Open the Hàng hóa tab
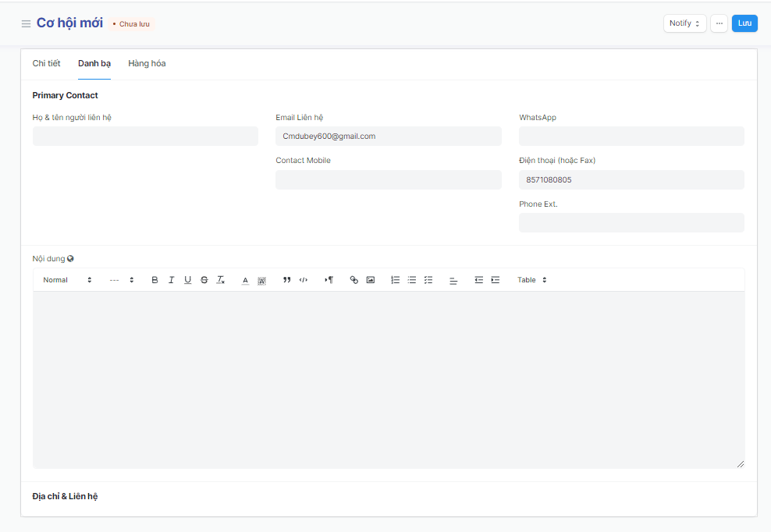 pos(147,63)
